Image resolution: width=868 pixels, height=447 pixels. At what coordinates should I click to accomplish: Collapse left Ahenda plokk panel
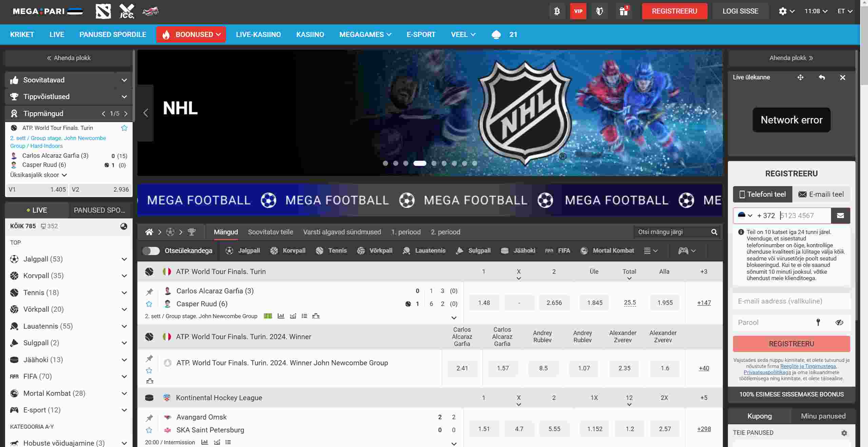(x=69, y=58)
